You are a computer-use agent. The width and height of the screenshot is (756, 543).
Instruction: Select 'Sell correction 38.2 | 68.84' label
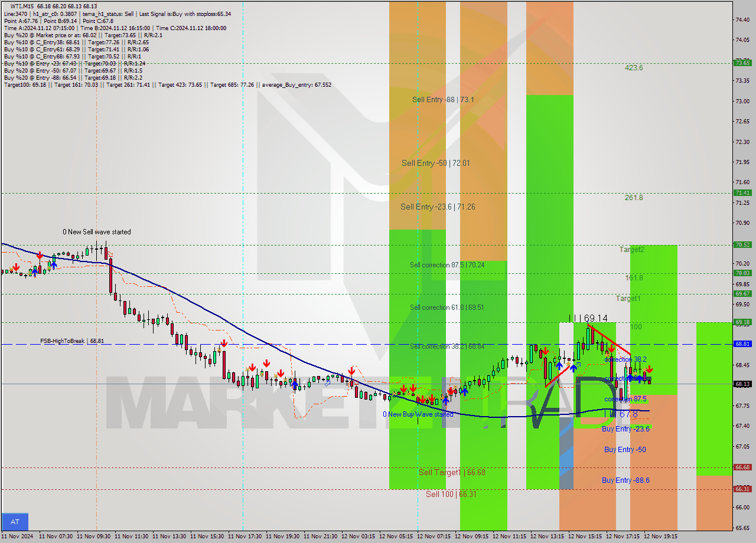coord(447,346)
